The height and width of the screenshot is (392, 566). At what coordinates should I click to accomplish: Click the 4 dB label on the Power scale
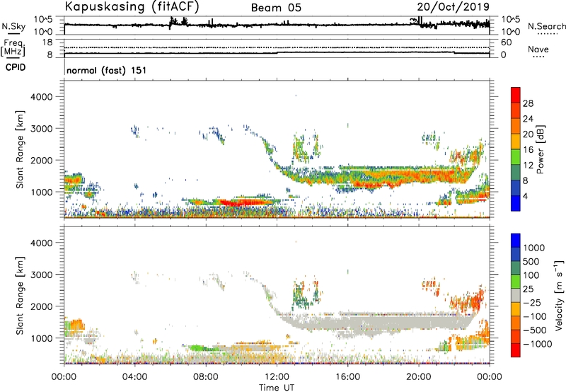click(525, 196)
